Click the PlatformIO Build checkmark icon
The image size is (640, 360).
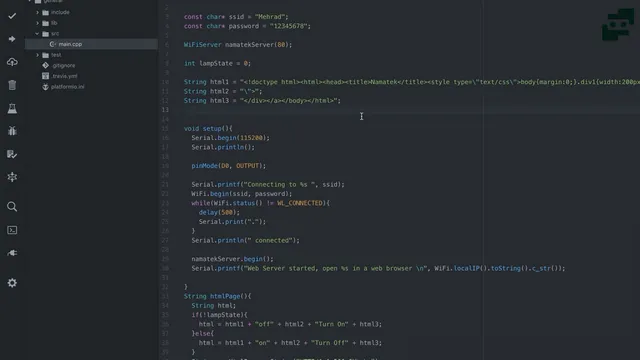point(12,16)
